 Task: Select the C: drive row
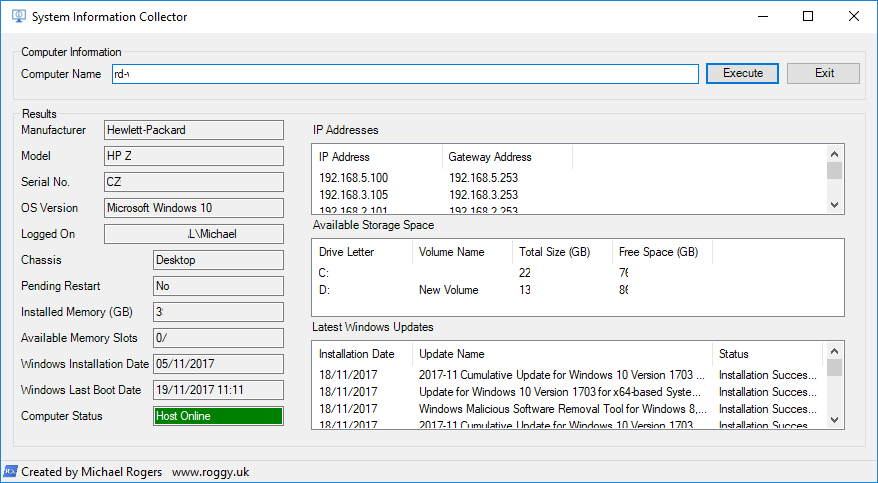[x=577, y=273]
